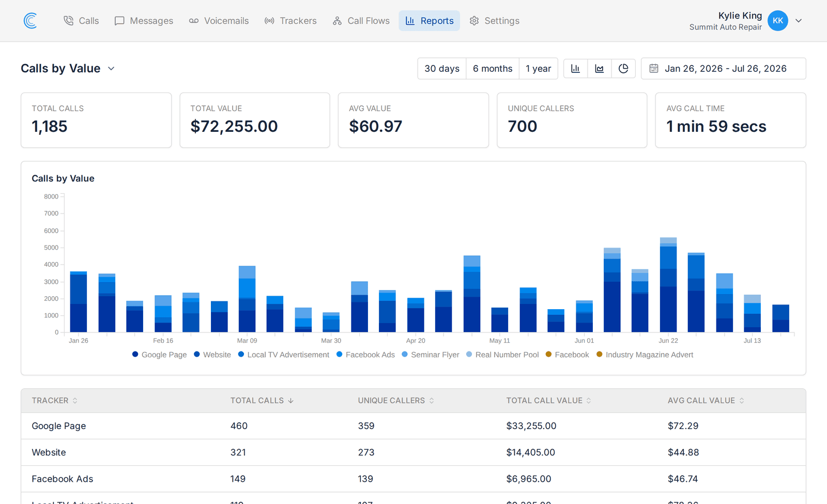The image size is (827, 504).
Task: Click the $33,255.00 total call value
Action: [x=531, y=426]
